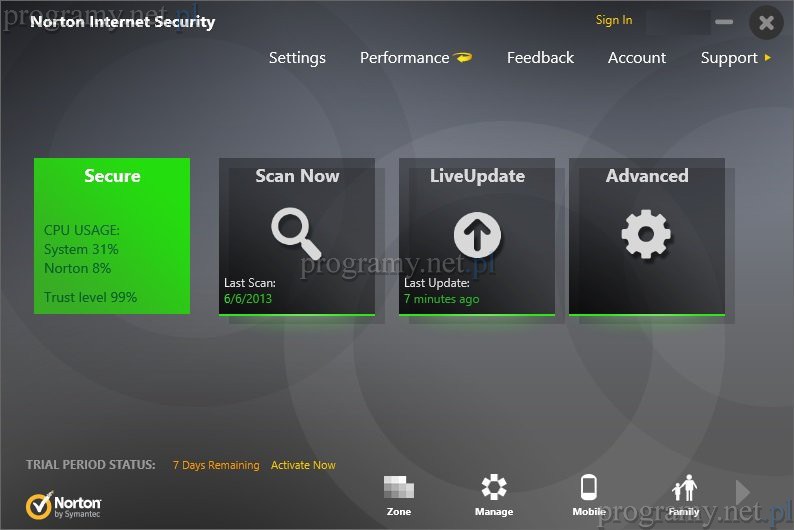The width and height of the screenshot is (794, 530).
Task: Open the Mobile phone icon
Action: click(x=589, y=489)
